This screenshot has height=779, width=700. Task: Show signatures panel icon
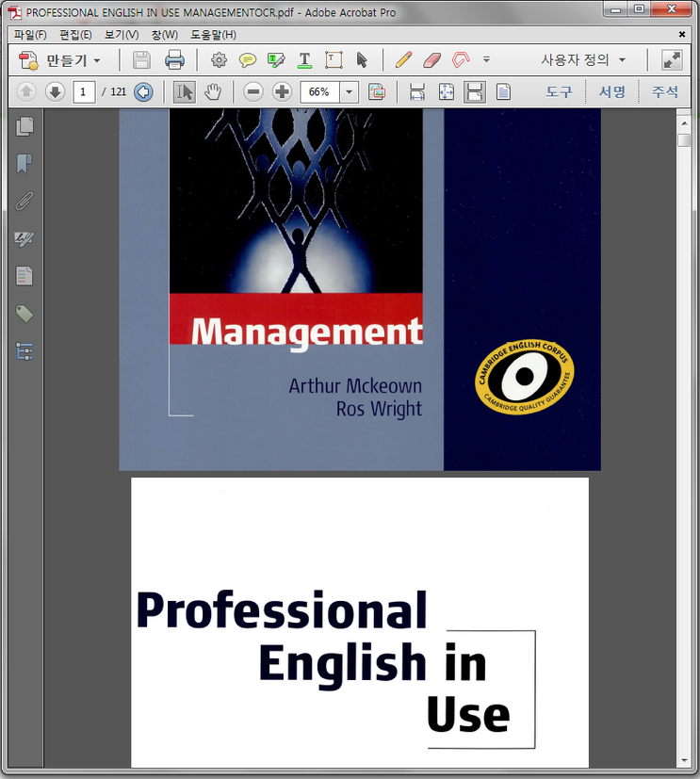coord(24,239)
